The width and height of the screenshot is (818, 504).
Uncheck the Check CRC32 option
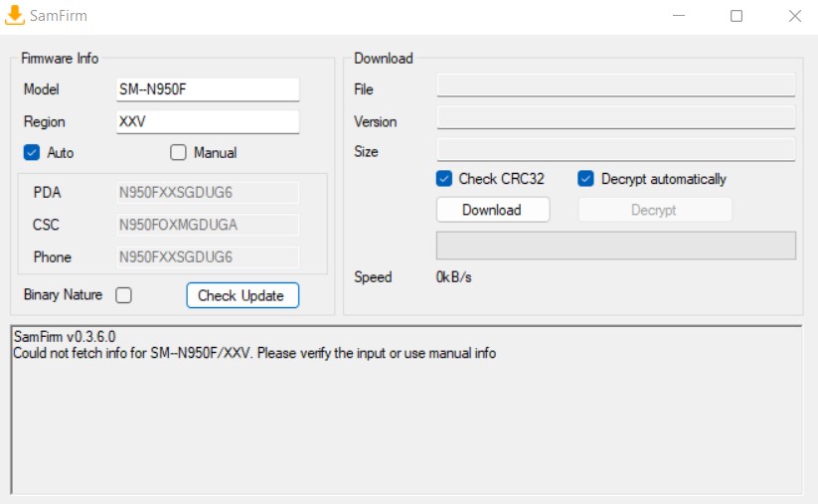[444, 179]
